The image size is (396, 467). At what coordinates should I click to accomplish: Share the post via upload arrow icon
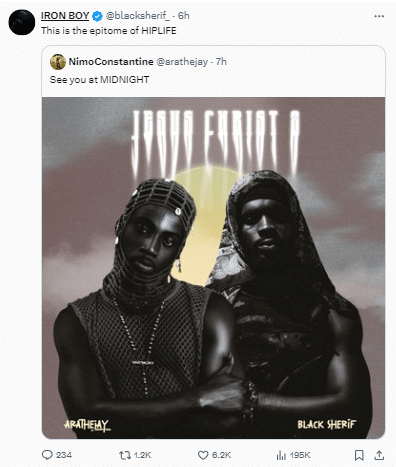(379, 455)
